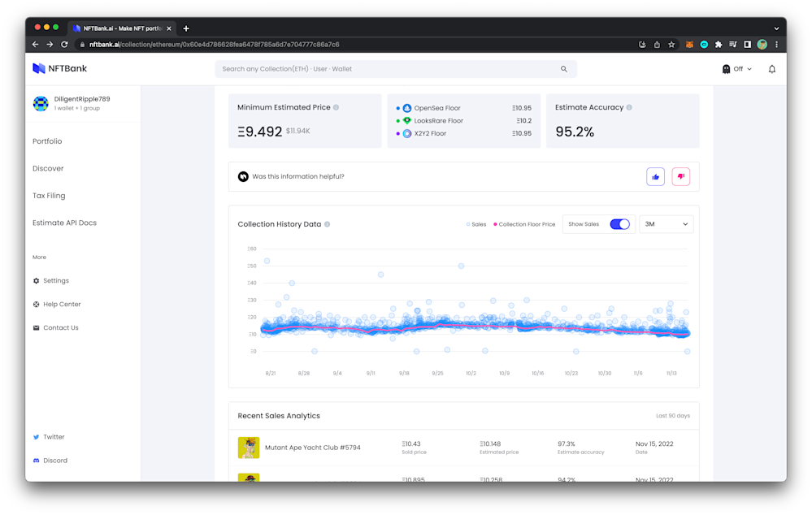
Task: Click the search magnifier icon
Action: point(563,69)
